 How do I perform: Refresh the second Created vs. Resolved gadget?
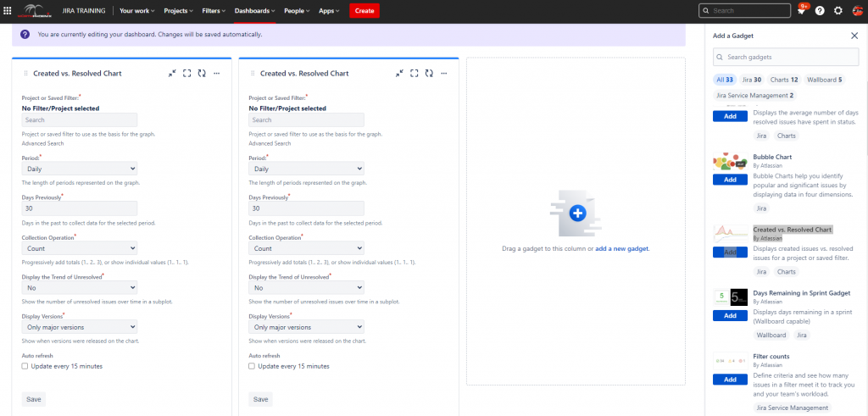428,73
